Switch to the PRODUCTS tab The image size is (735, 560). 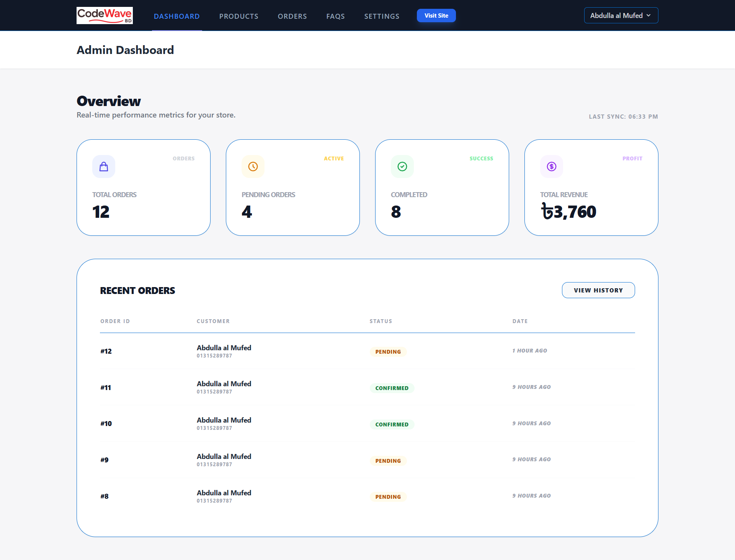pyautogui.click(x=238, y=16)
